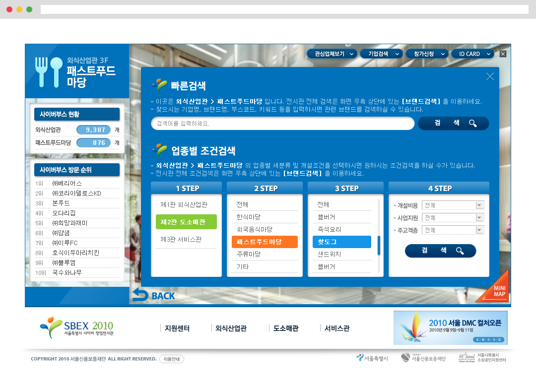Open rank 8 entry 호식이두마리치킨
Viewport: 536px width, 392px height.
77,253
